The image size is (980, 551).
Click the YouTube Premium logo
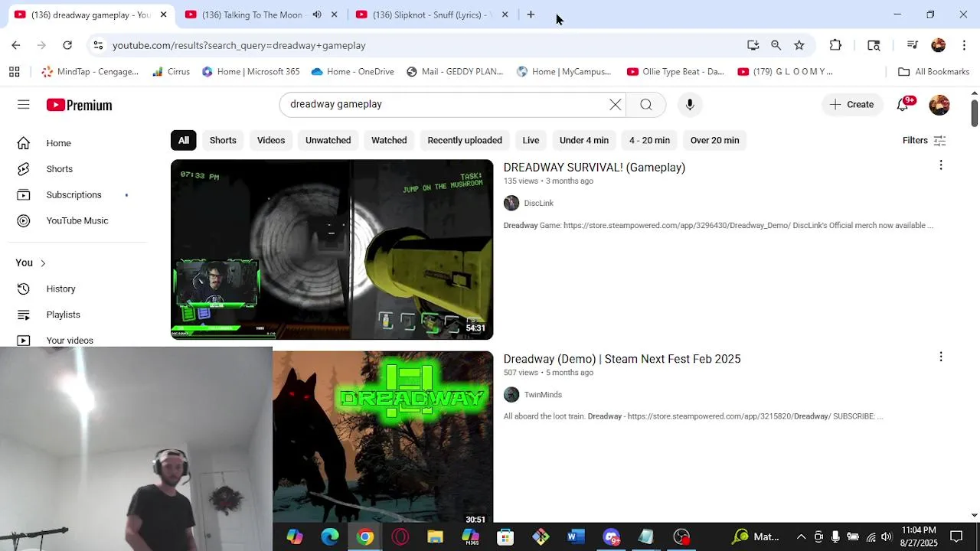(79, 105)
